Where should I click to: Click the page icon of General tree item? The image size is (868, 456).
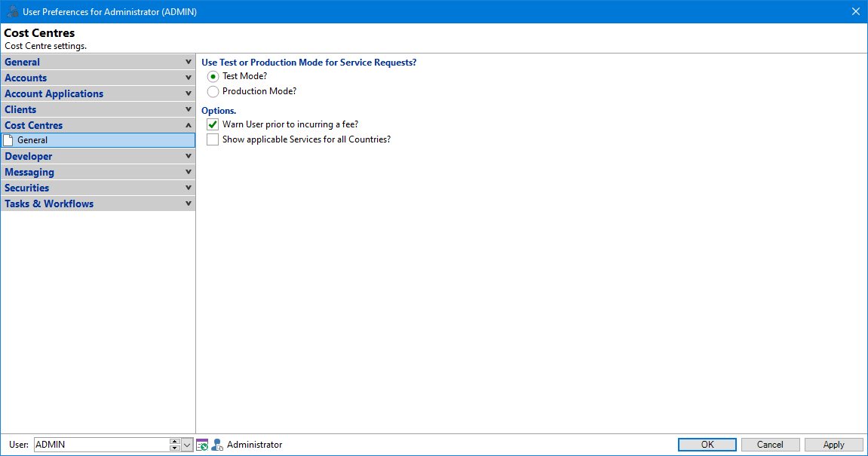pyautogui.click(x=8, y=140)
